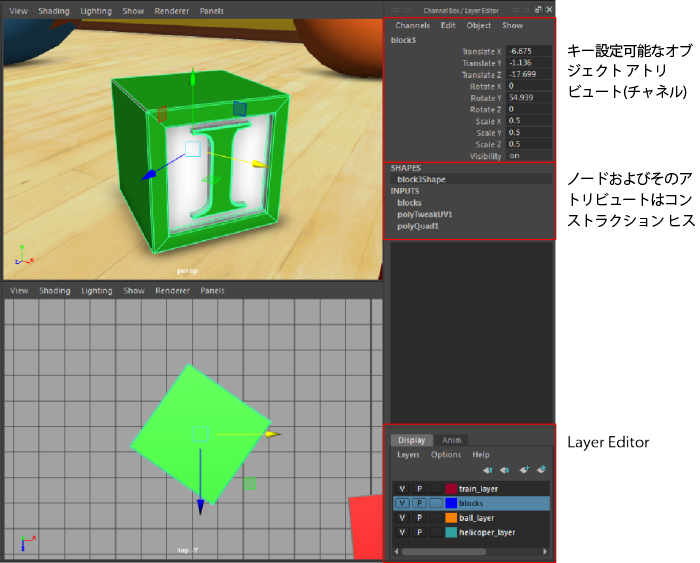The image size is (700, 563).
Task: Click the Translate Y value field
Action: [529, 63]
